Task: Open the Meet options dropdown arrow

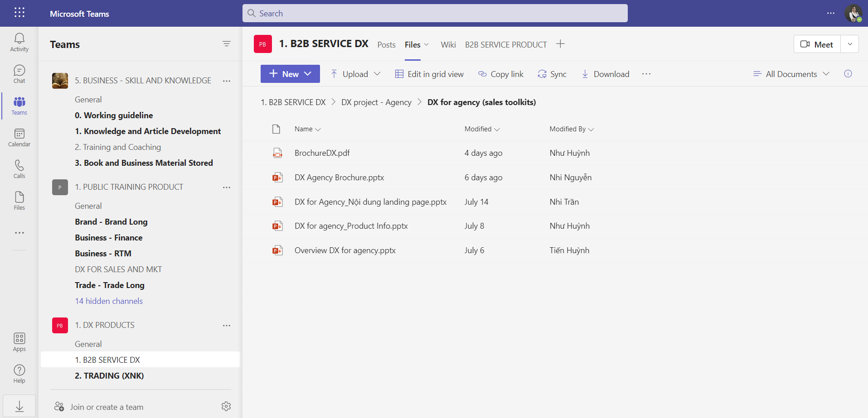Action: tap(850, 44)
